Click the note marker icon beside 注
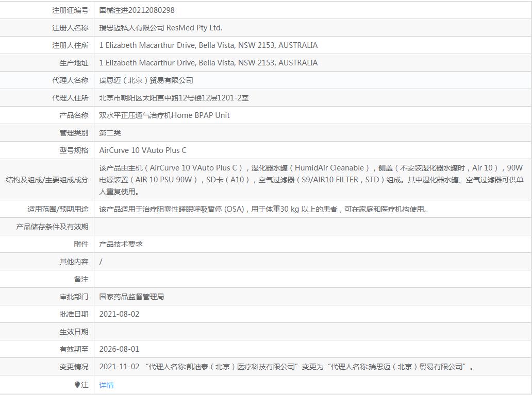Image resolution: width=532 pixels, height=395 pixels. (x=77, y=385)
